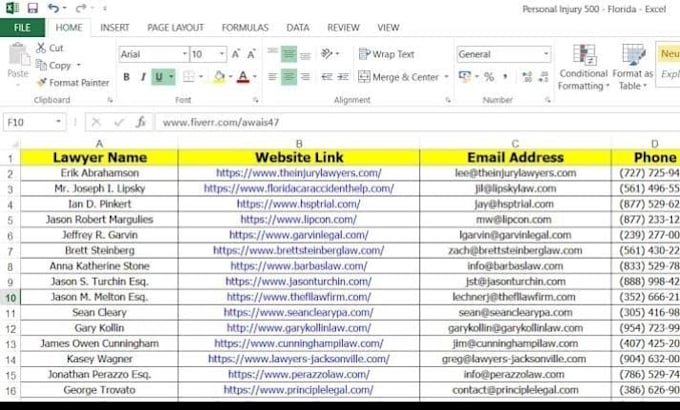Open the Borders dropdown arrow
Viewport: 680px width, 410px height.
click(x=201, y=77)
